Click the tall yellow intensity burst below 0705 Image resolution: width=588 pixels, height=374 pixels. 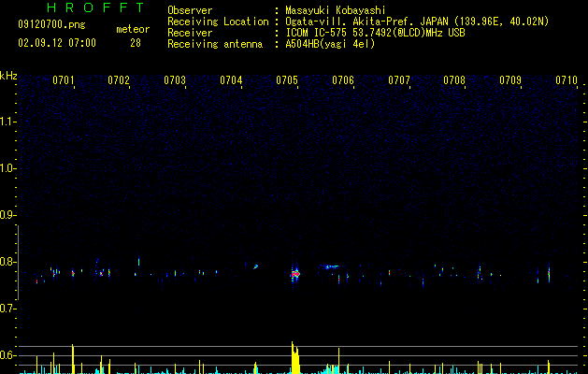pos(295,357)
